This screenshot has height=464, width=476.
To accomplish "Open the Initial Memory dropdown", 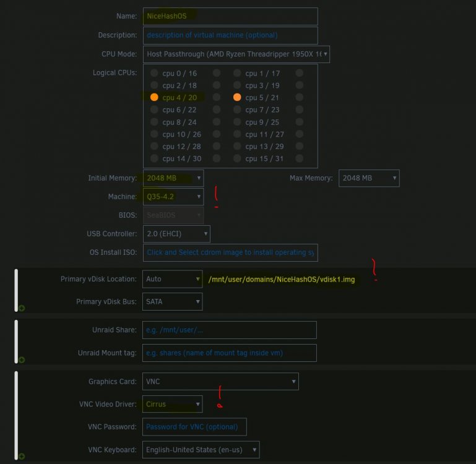I will coord(173,178).
